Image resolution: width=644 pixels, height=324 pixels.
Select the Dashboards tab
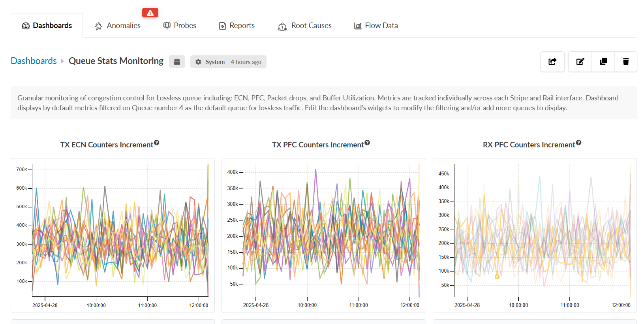(x=47, y=26)
